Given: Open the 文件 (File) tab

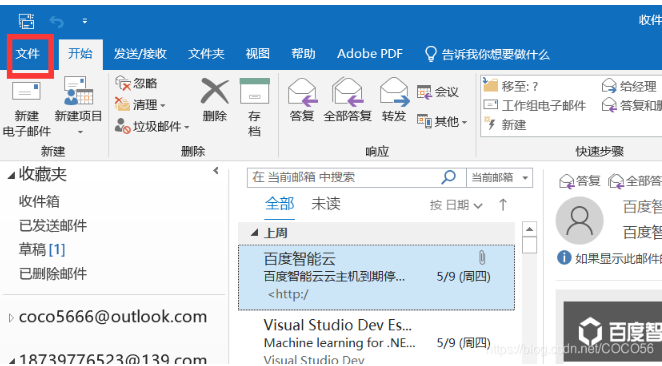Looking at the screenshot, I should pyautogui.click(x=27, y=54).
